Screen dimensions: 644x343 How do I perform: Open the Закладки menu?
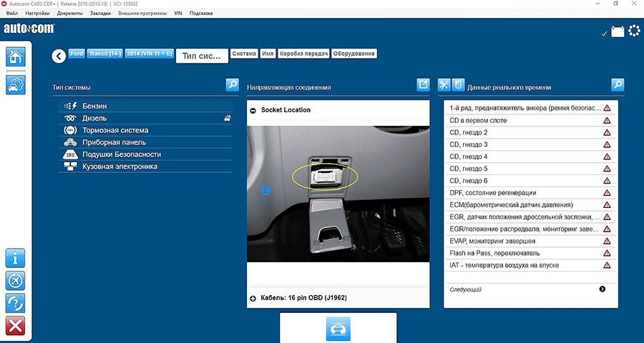click(x=100, y=13)
